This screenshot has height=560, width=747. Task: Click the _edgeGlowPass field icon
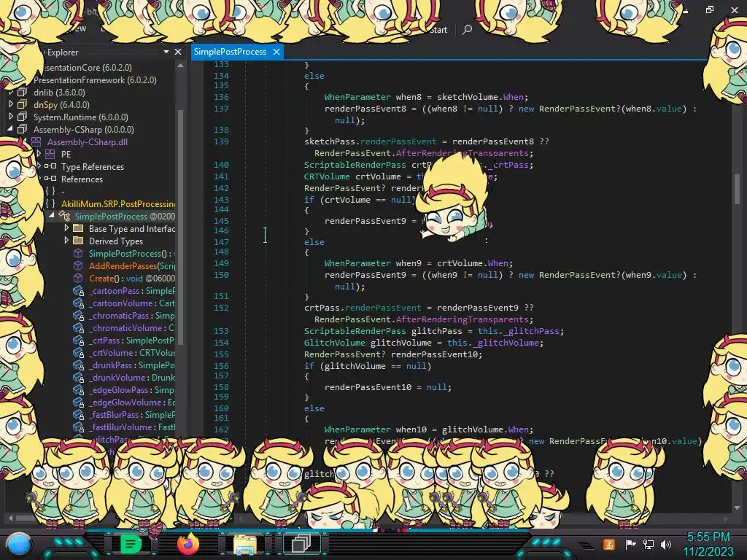pyautogui.click(x=78, y=389)
